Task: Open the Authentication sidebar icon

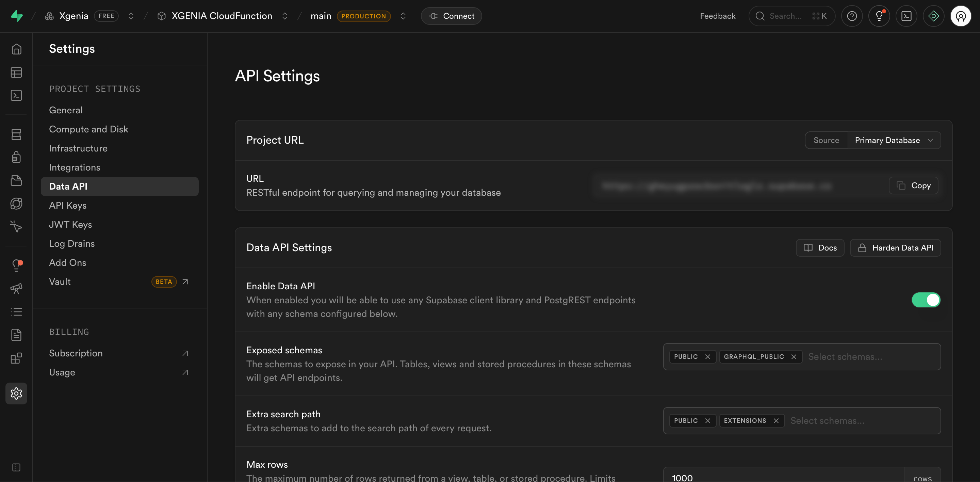Action: click(x=17, y=157)
